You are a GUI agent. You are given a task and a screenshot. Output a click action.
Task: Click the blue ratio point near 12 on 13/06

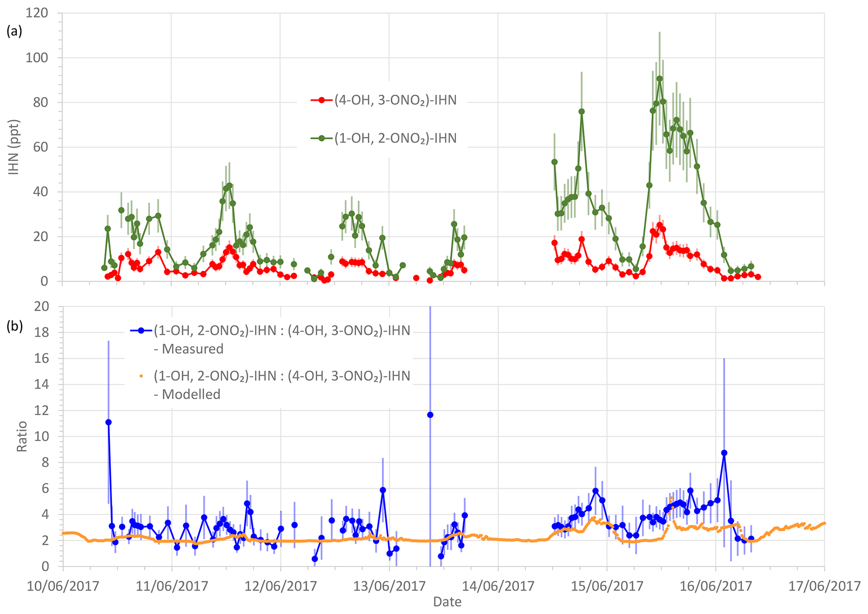click(430, 415)
